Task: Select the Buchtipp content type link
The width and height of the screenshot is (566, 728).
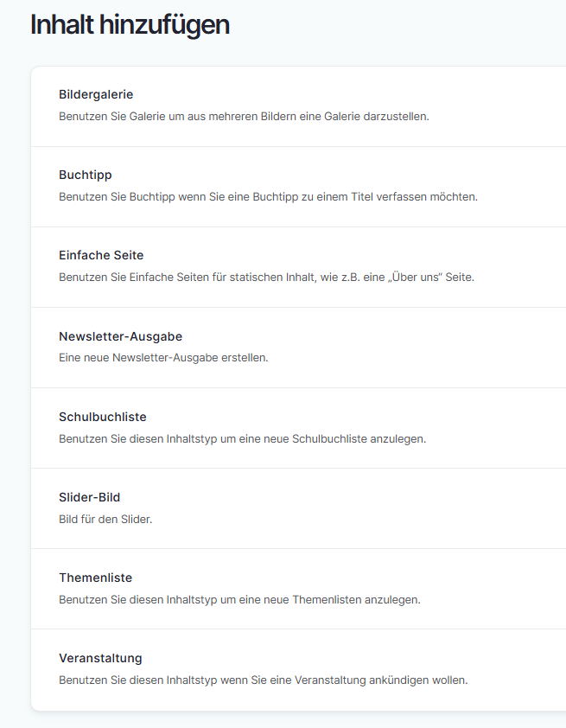Action: pos(85,175)
